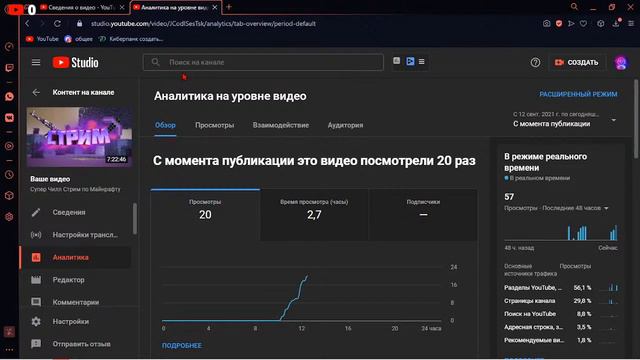Expand the С момента публикации period dropdown

coord(564,119)
